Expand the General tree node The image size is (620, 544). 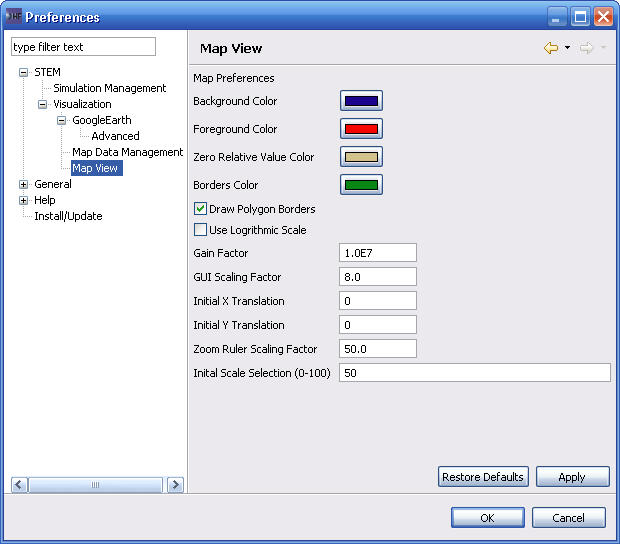(24, 184)
